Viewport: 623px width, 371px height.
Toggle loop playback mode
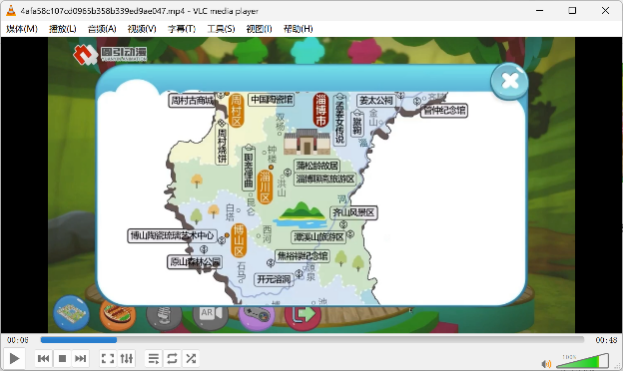point(172,358)
